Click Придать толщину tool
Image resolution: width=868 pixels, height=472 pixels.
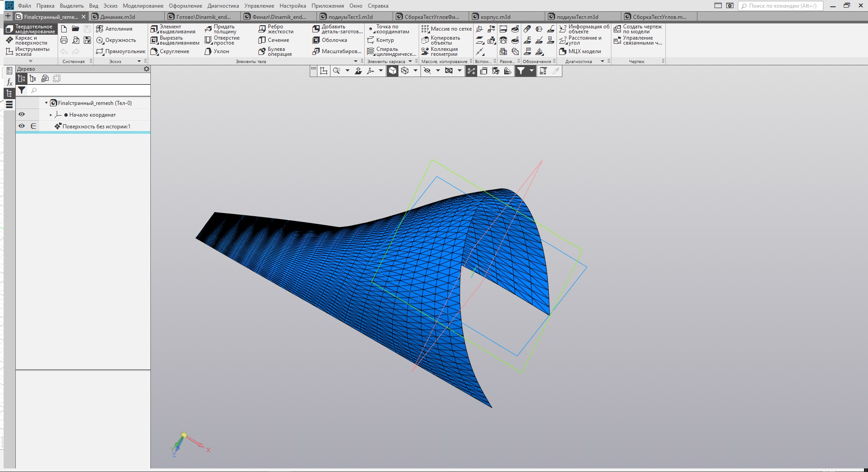(221, 29)
